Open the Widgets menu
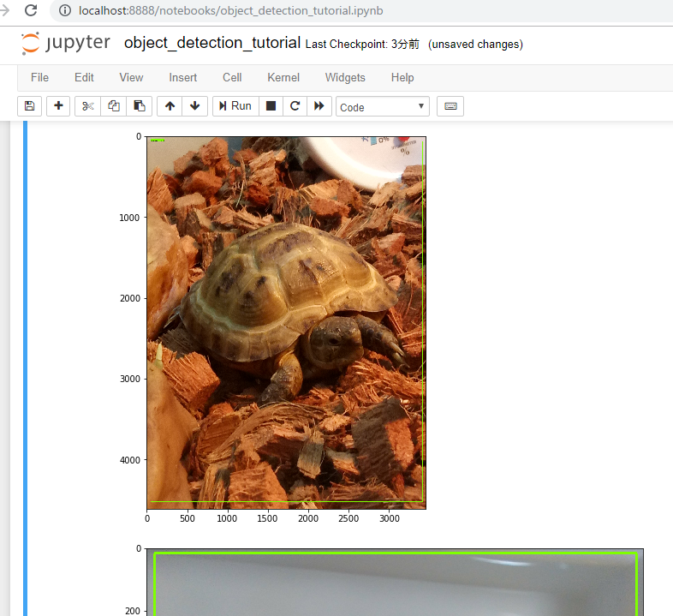The image size is (673, 616). (345, 77)
